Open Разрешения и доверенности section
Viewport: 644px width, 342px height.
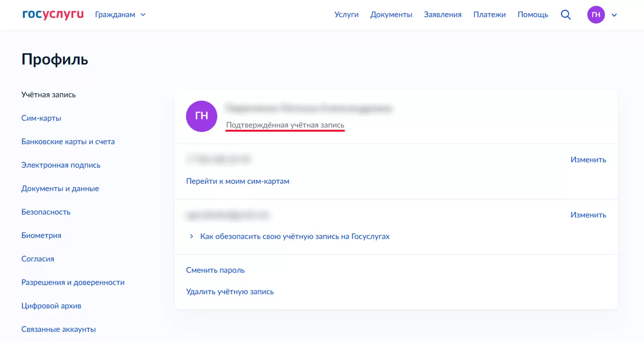[73, 282]
